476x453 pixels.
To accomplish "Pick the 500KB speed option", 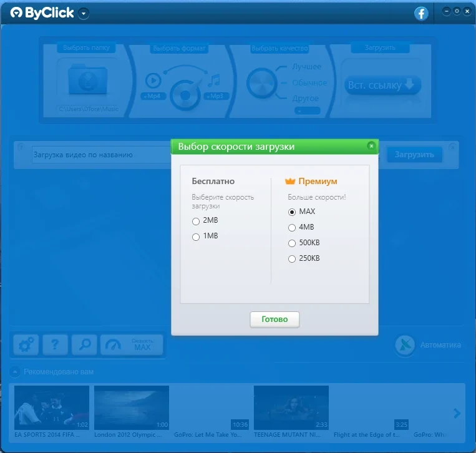I will tap(292, 243).
